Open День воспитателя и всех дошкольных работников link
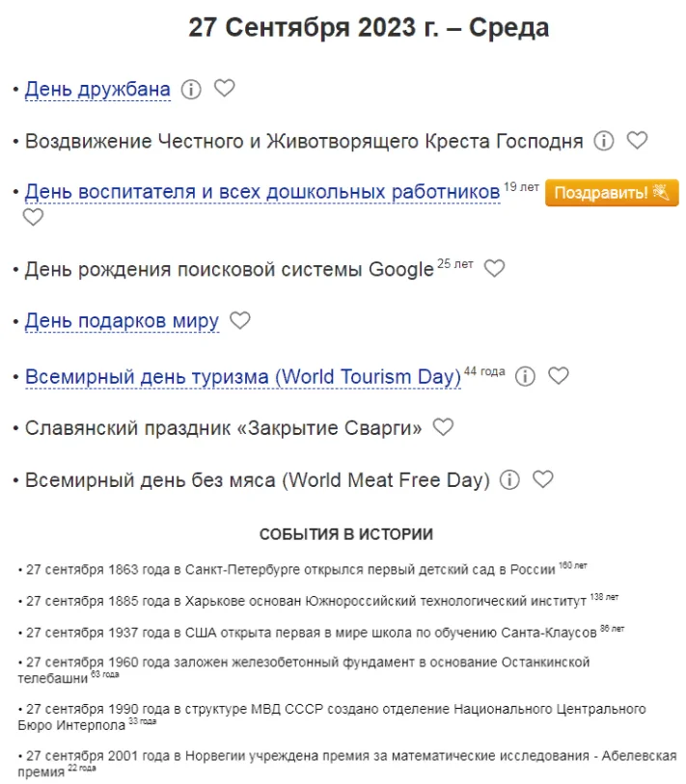Screen dimensions: 686x784 [x=261, y=192]
